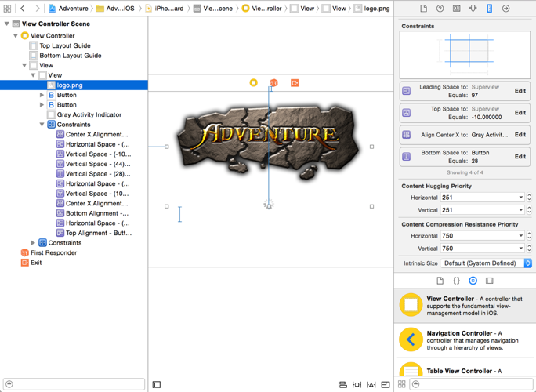Click the View Controller dock icon on canvas
This screenshot has width=536, height=392.
[x=253, y=82]
